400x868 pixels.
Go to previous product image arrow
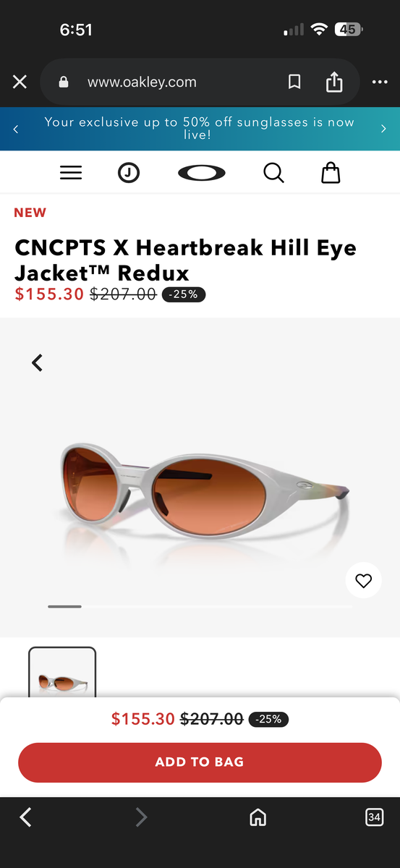[x=38, y=362]
